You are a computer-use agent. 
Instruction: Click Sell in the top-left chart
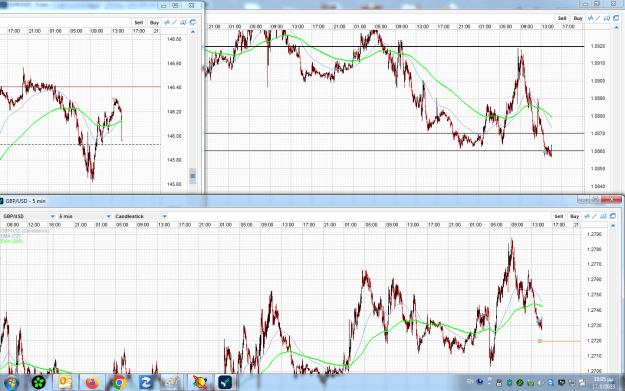click(139, 23)
